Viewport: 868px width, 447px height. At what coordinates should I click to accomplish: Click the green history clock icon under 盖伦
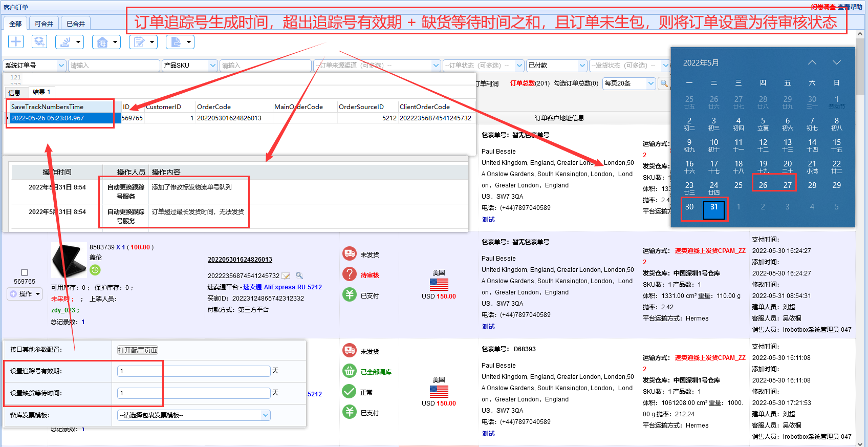pyautogui.click(x=95, y=270)
